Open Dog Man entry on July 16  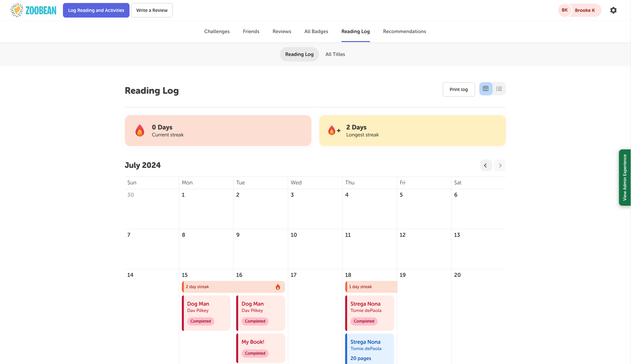point(261,313)
